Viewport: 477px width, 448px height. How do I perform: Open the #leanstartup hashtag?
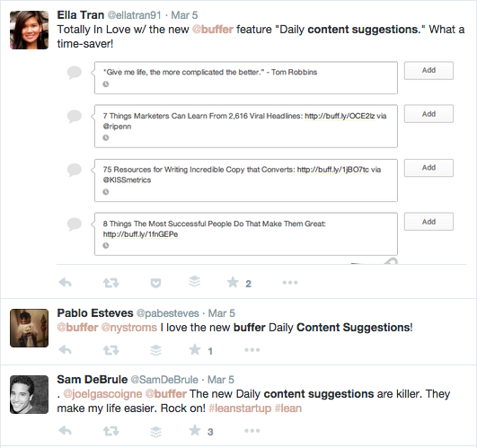pyautogui.click(x=240, y=408)
